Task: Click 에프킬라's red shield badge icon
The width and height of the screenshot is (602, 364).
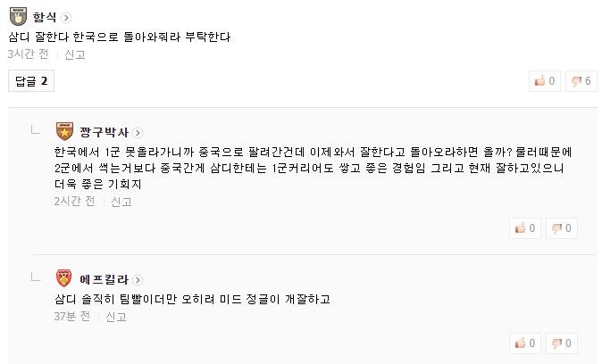Action: tap(63, 278)
